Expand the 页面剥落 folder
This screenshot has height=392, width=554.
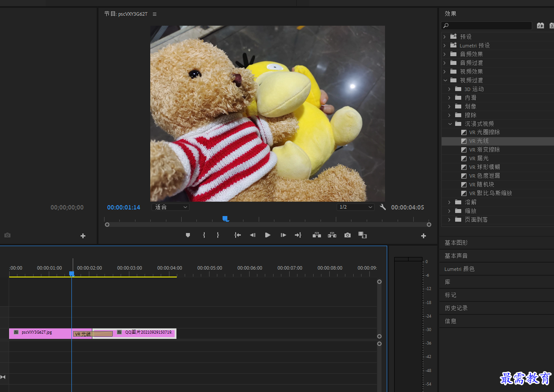450,220
